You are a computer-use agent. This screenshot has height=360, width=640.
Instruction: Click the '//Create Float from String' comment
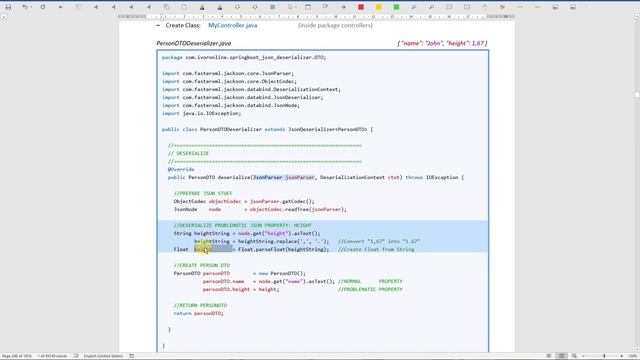click(x=376, y=249)
